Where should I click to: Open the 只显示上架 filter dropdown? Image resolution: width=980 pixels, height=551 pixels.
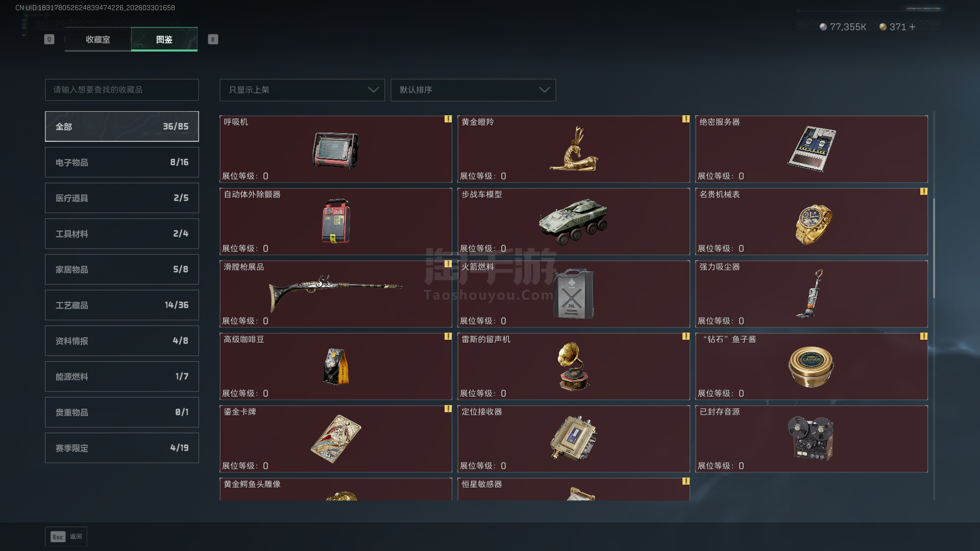[302, 90]
